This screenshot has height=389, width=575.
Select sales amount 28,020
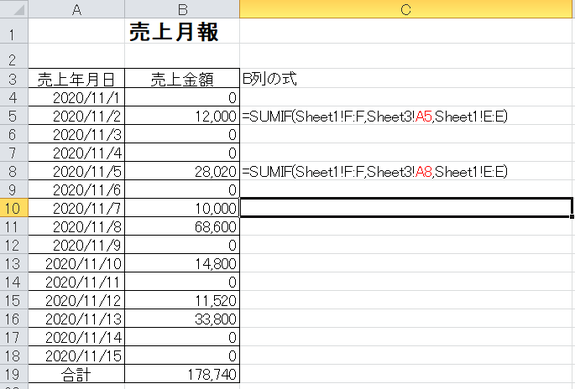click(x=182, y=171)
